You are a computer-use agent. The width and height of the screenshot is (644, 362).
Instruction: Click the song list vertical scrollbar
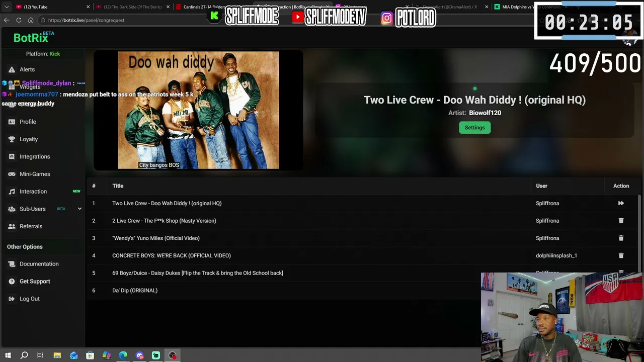(640, 234)
